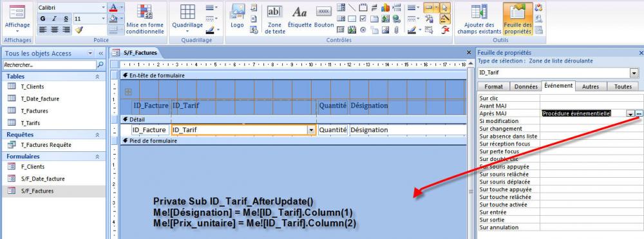Toggle underline S formatting

66,19
